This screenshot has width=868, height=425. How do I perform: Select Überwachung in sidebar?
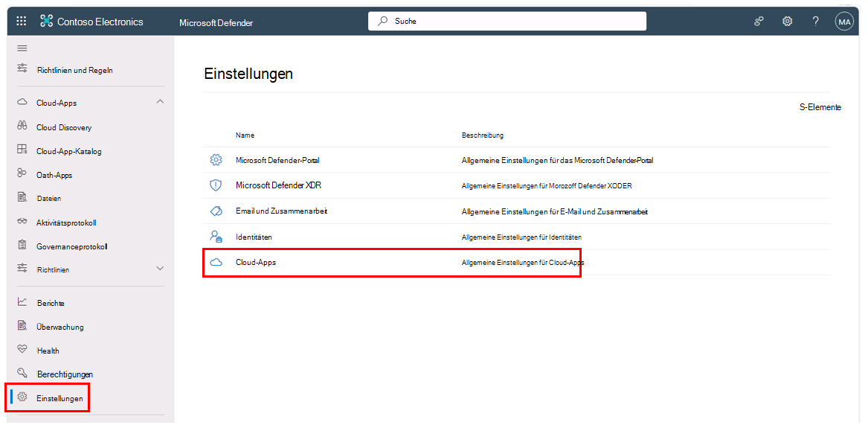click(60, 327)
